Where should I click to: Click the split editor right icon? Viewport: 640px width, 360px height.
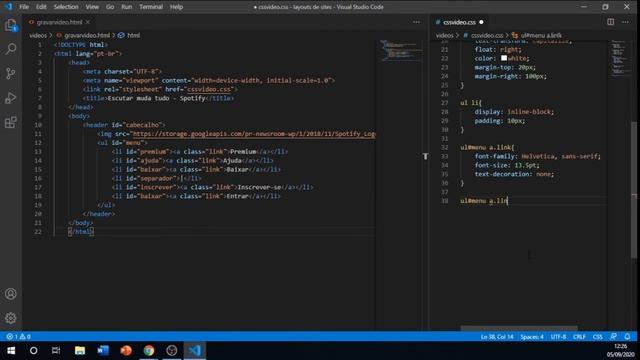(x=610, y=22)
